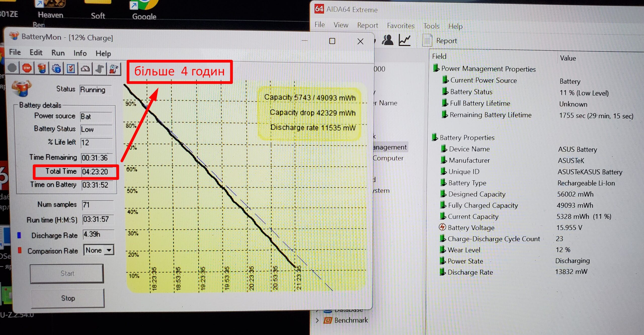Click the battery information toolbar icon

[42, 68]
